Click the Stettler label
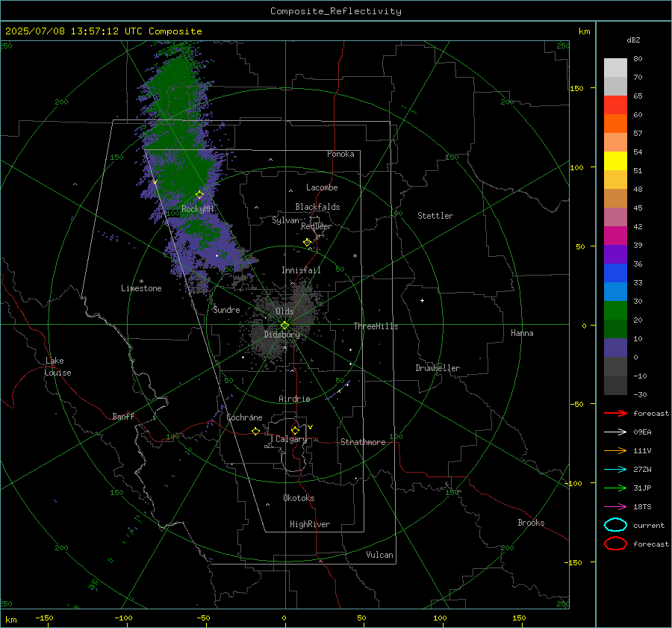Viewport: 672px width, 628px height. (435, 216)
